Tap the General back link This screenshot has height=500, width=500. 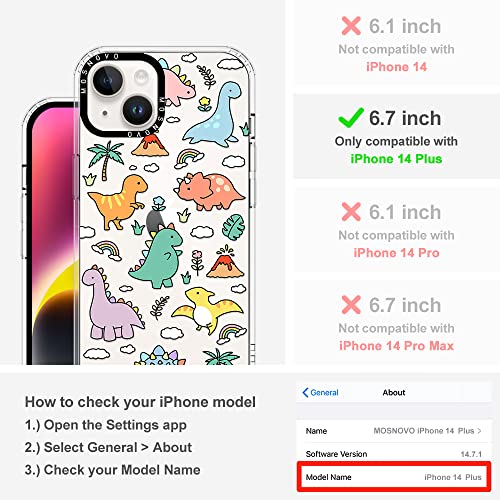pos(320,392)
